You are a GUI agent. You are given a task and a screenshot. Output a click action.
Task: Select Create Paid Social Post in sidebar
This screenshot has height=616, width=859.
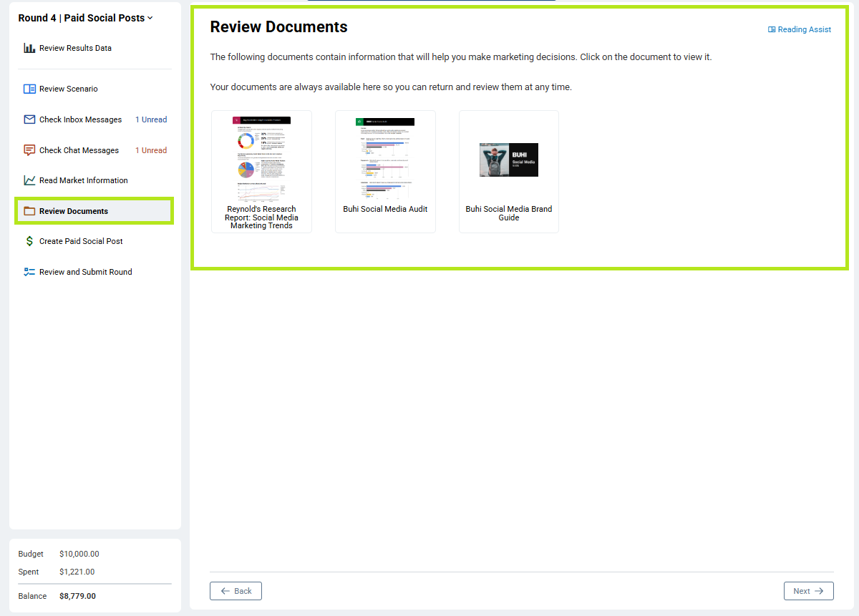pyautogui.click(x=81, y=241)
